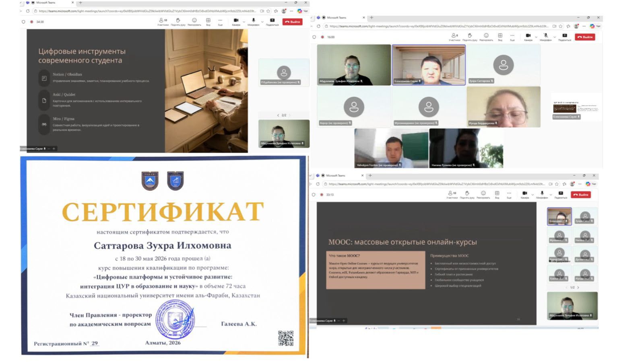Open the more (…) menu in the 33:13 meeting

tap(509, 195)
